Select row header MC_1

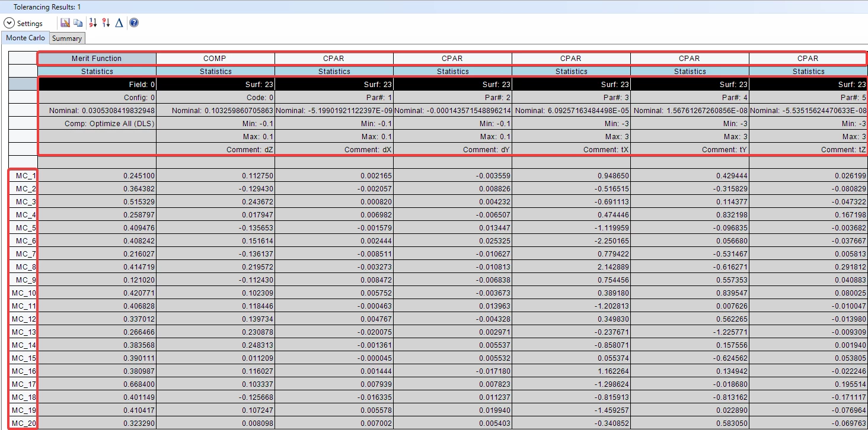click(23, 176)
